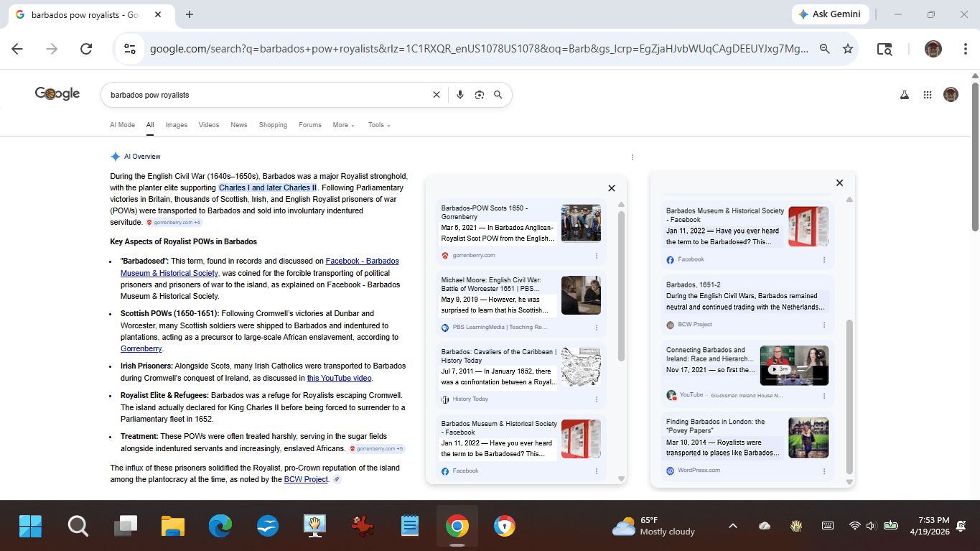Expand the More search filters dropdown
Screen dimensions: 980x551
pyautogui.click(x=343, y=125)
